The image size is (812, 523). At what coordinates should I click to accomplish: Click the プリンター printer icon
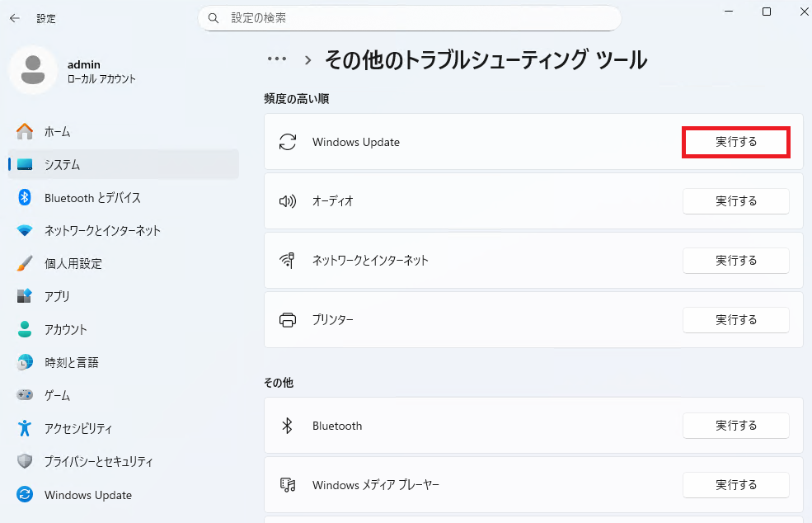coord(288,320)
